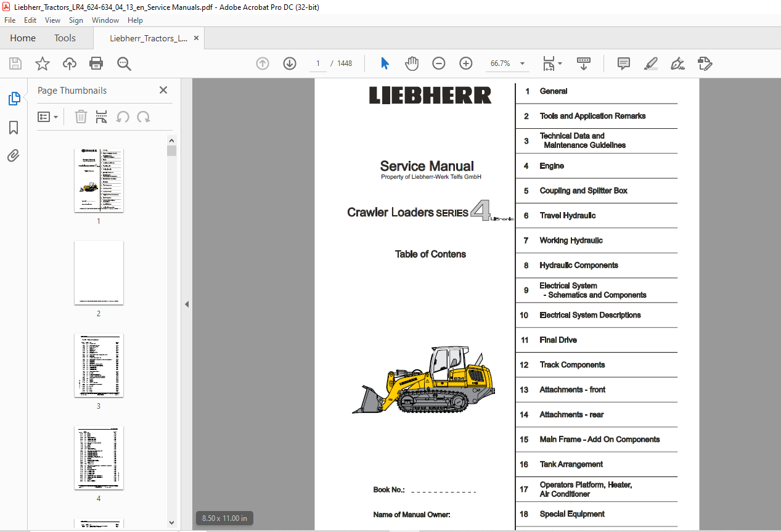The image size is (781, 532).
Task: Bookmark the file with the star icon
Action: pyautogui.click(x=42, y=63)
